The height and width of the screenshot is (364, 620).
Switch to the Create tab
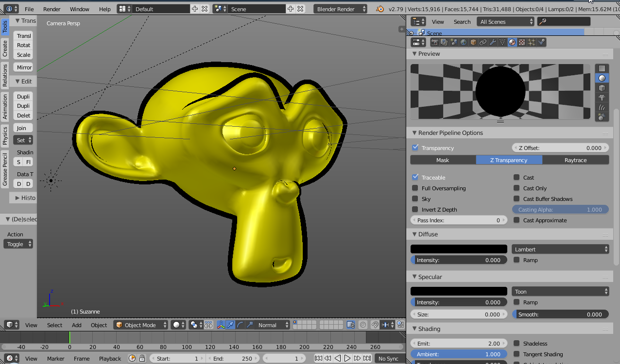tap(5, 48)
